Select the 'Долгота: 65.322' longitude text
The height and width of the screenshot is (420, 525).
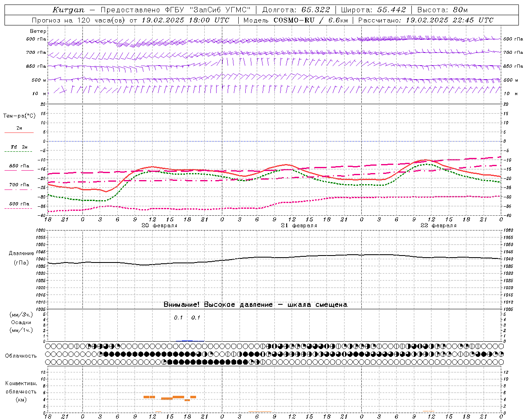point(296,9)
